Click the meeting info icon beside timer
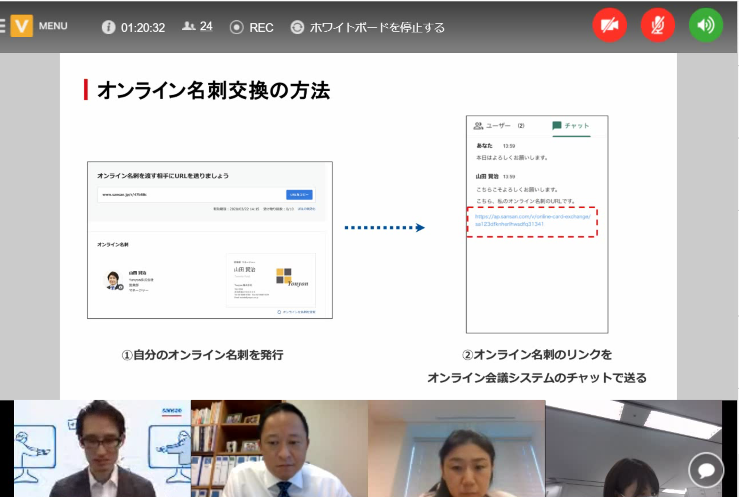 coord(108,27)
